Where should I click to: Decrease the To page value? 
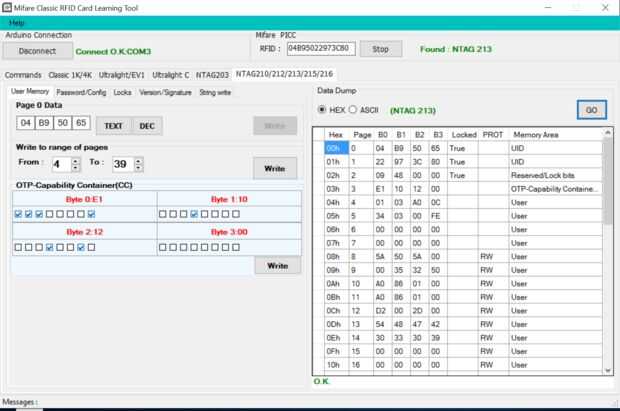click(138, 168)
